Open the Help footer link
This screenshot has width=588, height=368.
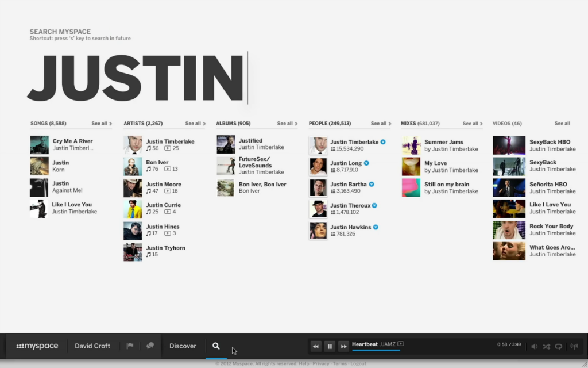click(304, 363)
